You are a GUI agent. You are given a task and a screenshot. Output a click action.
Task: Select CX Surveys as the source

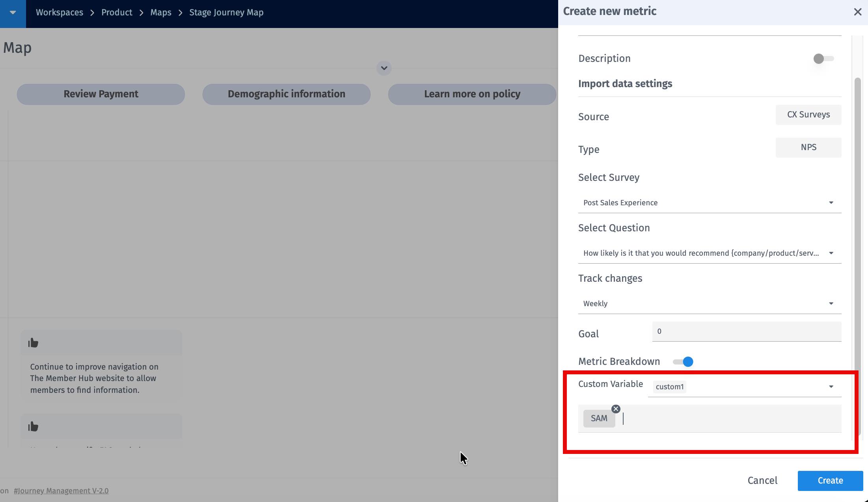point(808,115)
